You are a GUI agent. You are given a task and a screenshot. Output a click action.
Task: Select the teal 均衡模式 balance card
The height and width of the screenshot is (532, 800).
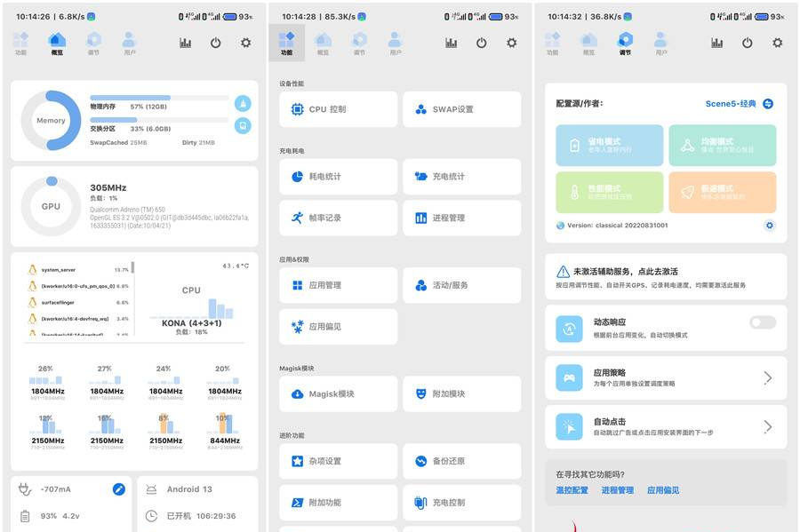pos(723,146)
